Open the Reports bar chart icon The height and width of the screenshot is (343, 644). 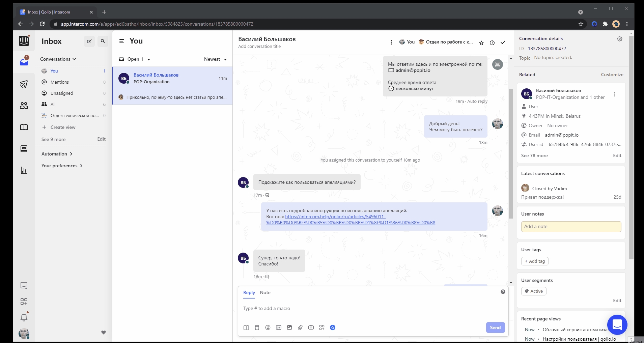(24, 170)
